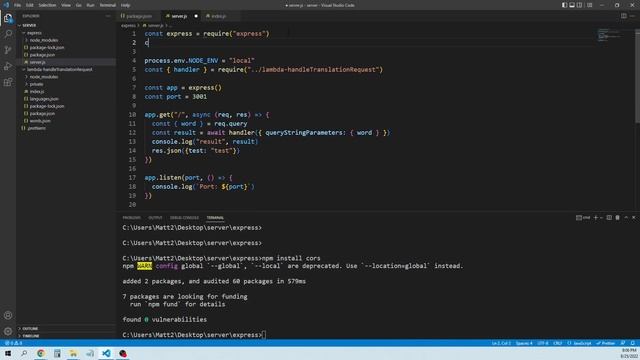Open terminal launch profile dropdown arrow

[x=601, y=218]
